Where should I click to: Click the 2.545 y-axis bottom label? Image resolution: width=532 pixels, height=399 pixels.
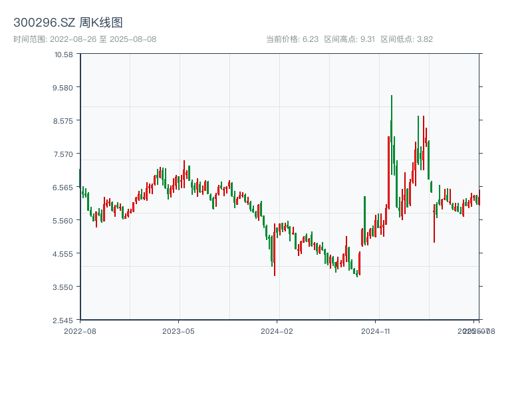point(64,320)
